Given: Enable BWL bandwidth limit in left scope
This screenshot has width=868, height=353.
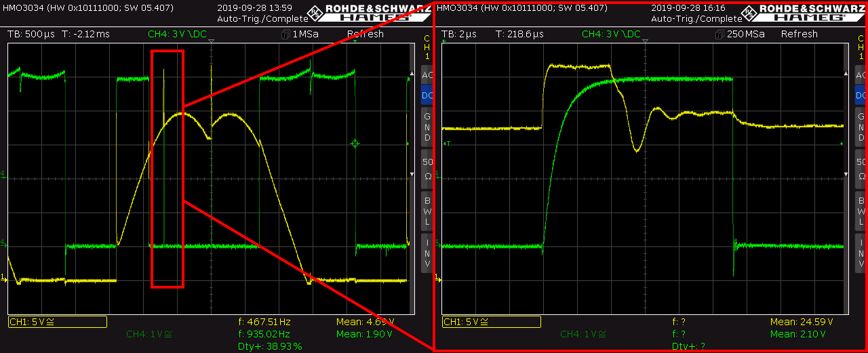Looking at the screenshot, I should (x=427, y=211).
